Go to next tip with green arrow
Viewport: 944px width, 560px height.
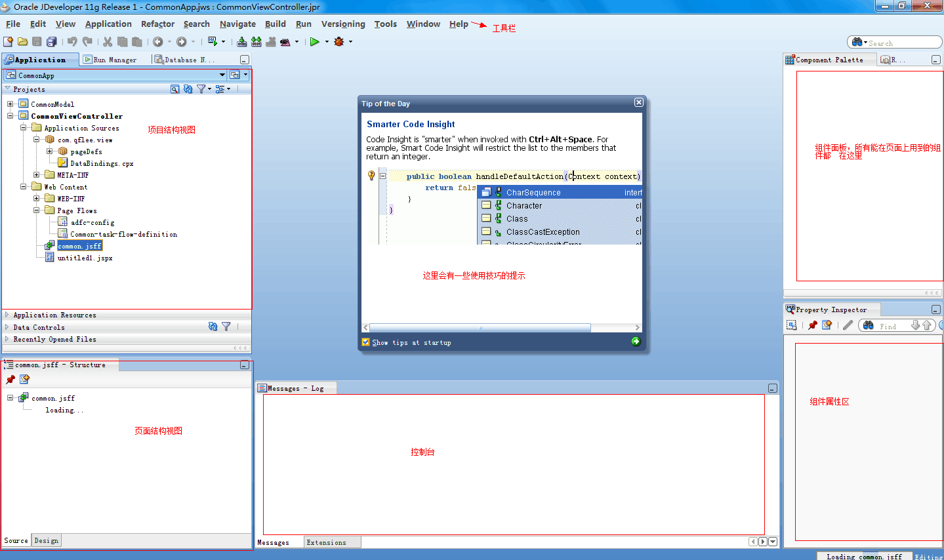(636, 342)
